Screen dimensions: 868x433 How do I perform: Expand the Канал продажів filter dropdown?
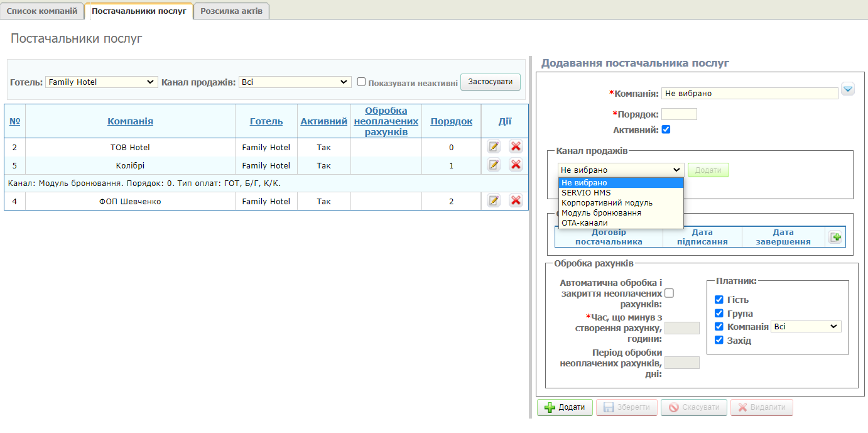295,82
